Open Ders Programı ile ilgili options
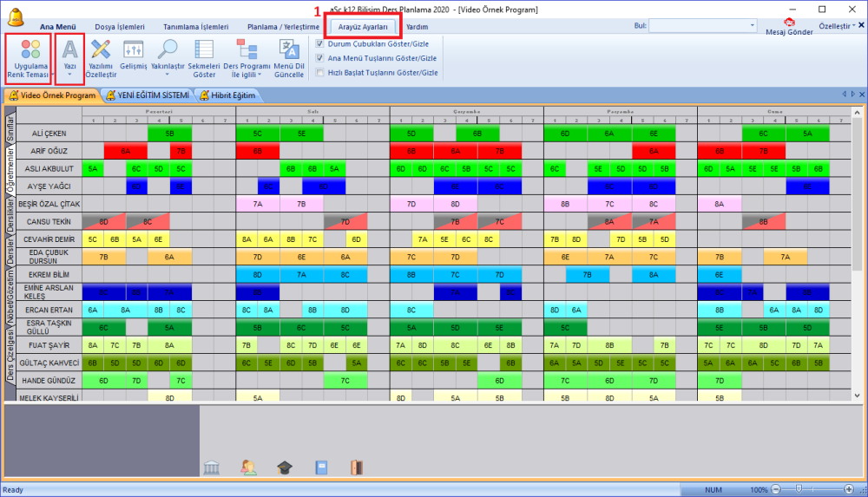Image resolution: width=868 pixels, height=497 pixels. [247, 59]
